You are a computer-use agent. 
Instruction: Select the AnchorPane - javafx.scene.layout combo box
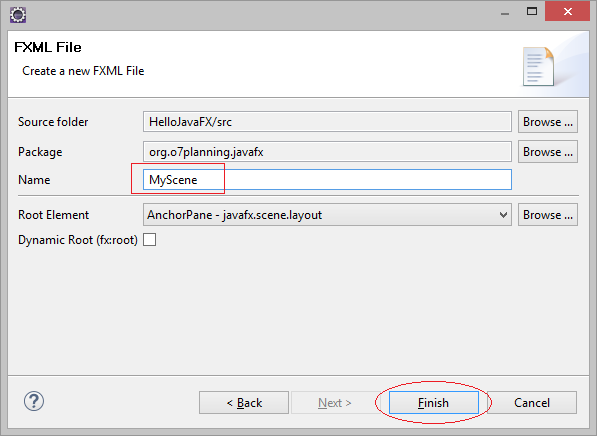click(x=327, y=215)
